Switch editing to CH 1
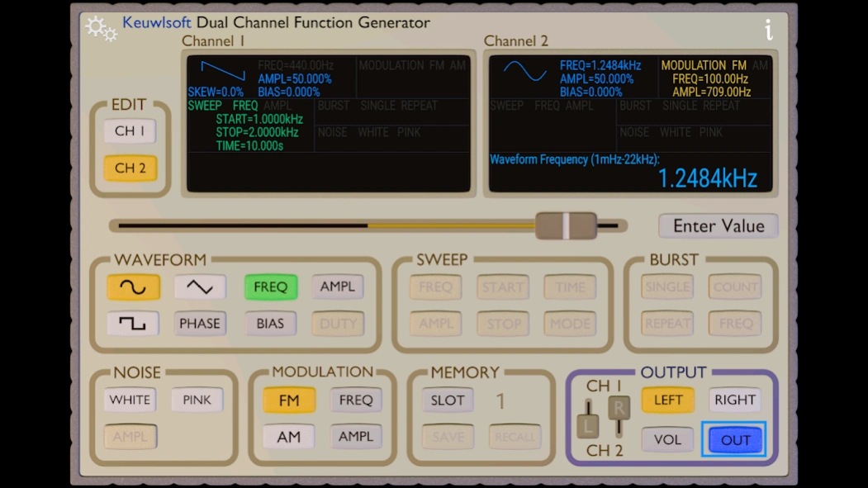This screenshot has height=488, width=868. pos(130,131)
